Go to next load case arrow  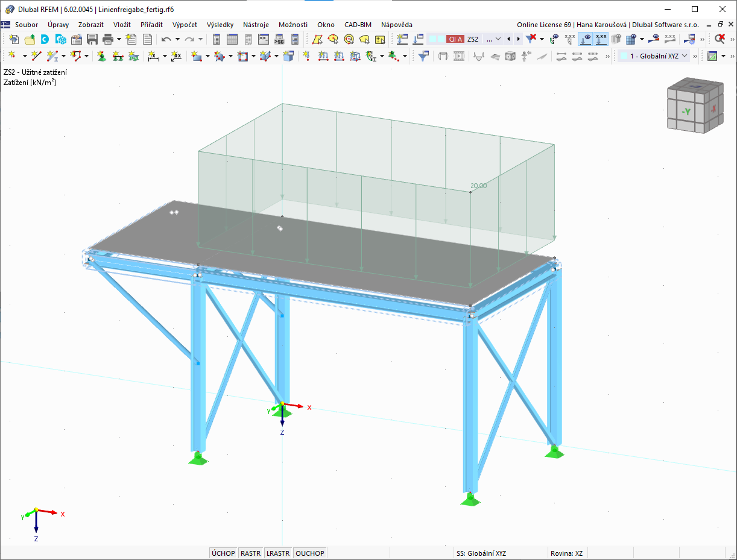pos(519,39)
